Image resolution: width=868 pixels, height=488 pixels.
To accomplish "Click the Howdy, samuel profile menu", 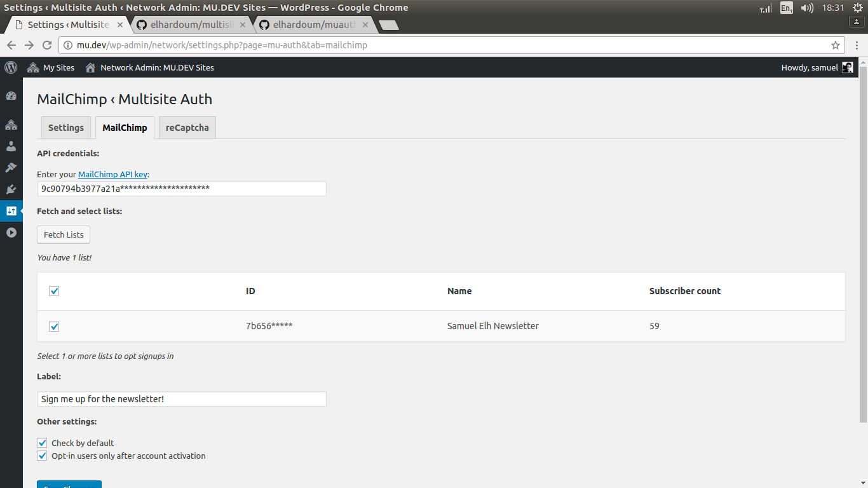I will coord(817,67).
